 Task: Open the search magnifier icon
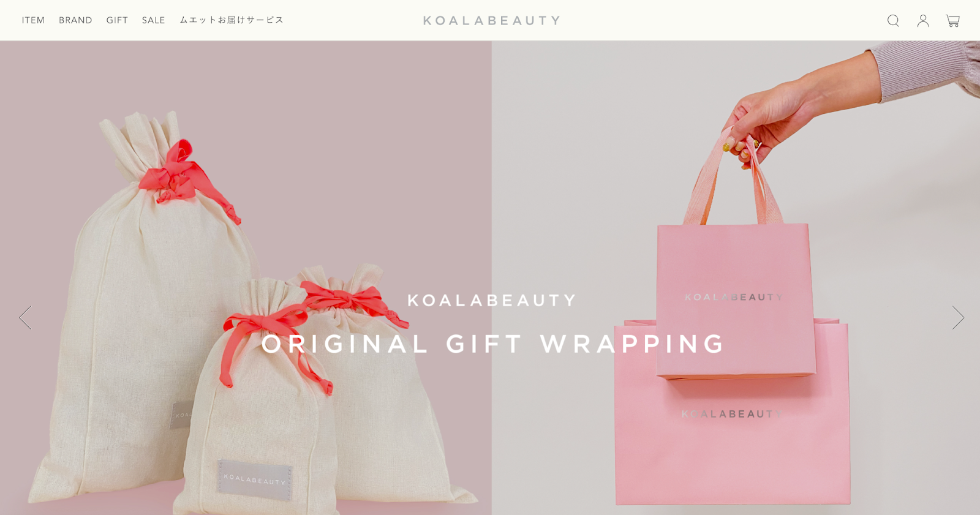893,21
